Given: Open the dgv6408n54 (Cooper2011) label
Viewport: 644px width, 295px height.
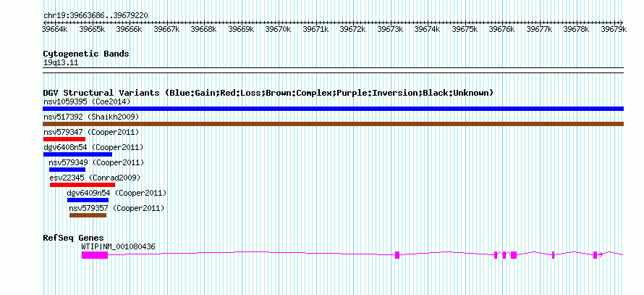Looking at the screenshot, I should tap(93, 147).
